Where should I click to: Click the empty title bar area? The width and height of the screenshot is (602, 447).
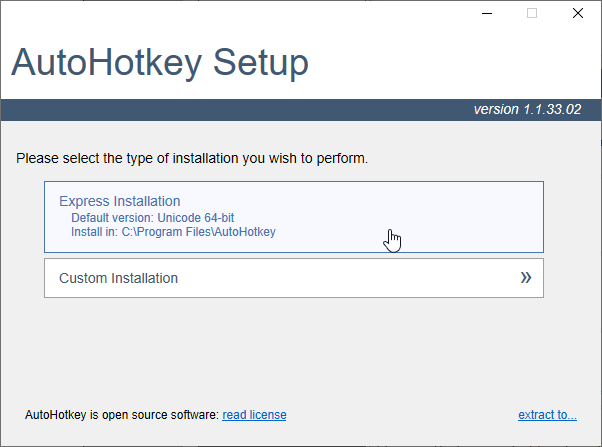pyautogui.click(x=250, y=14)
